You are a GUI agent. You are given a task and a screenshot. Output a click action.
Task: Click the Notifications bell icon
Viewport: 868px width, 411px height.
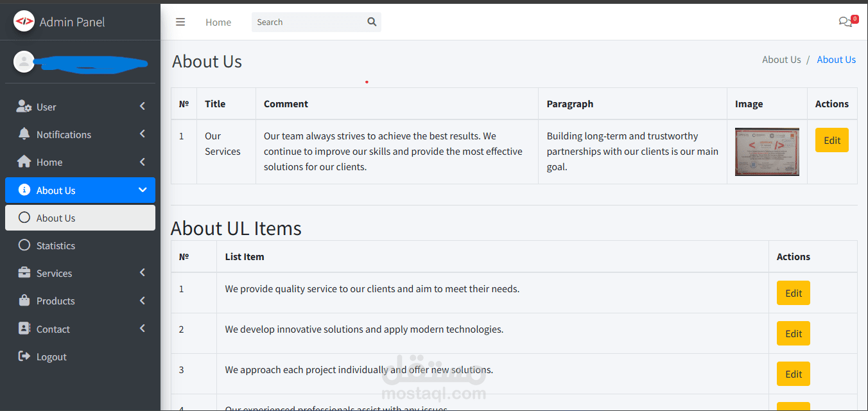(x=24, y=134)
